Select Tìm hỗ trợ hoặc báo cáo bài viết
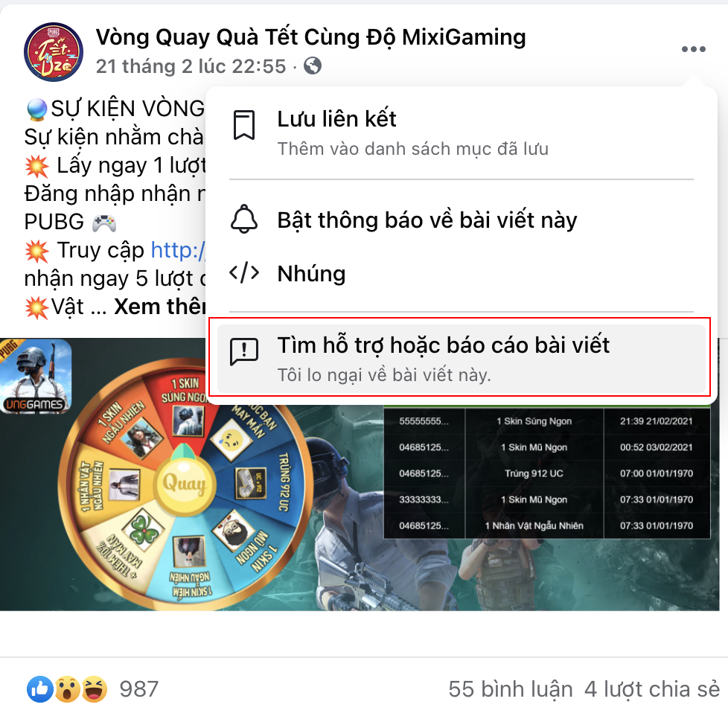 pos(462,359)
